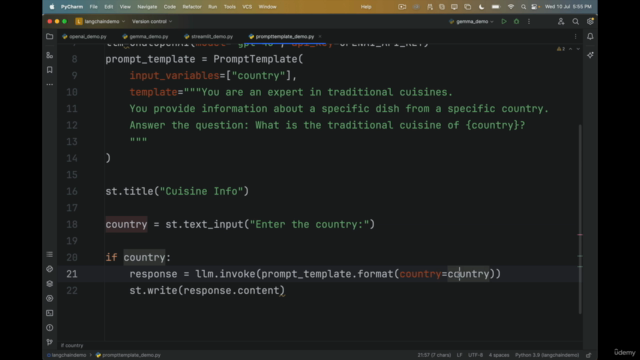Viewport: 640px width, 360px height.
Task: Open the Apple menu
Action: point(52,7)
